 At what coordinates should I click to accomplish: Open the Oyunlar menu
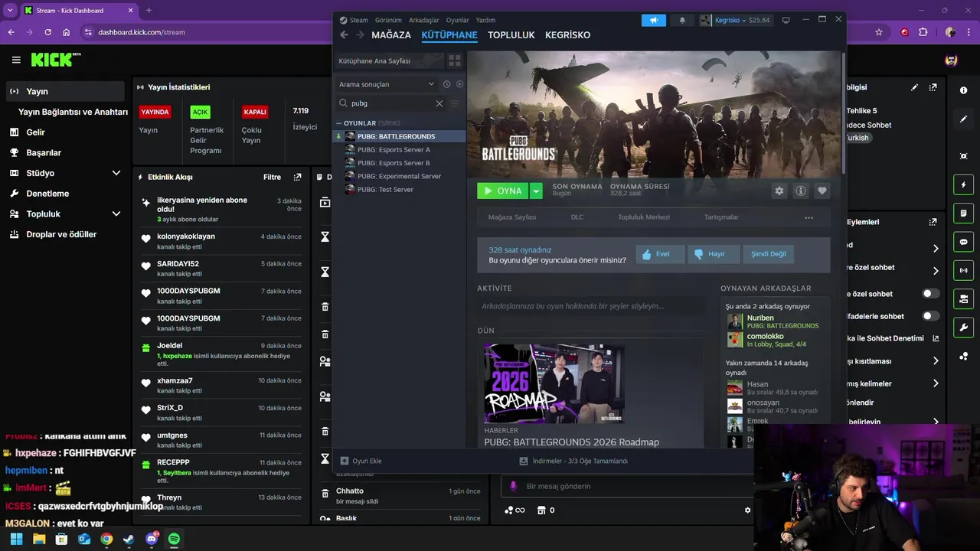point(458,20)
